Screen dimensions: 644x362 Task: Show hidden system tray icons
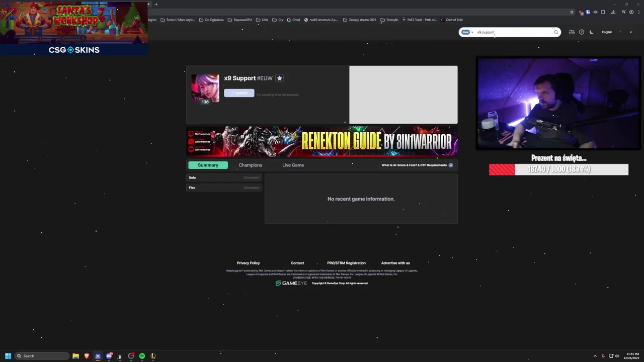(x=595, y=356)
